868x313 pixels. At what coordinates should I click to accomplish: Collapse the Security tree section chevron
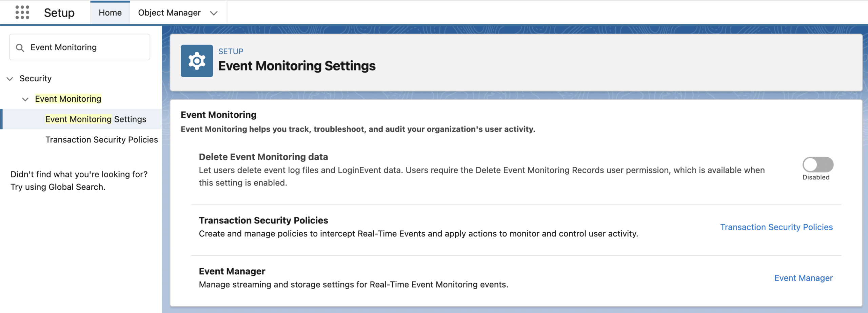pos(10,79)
